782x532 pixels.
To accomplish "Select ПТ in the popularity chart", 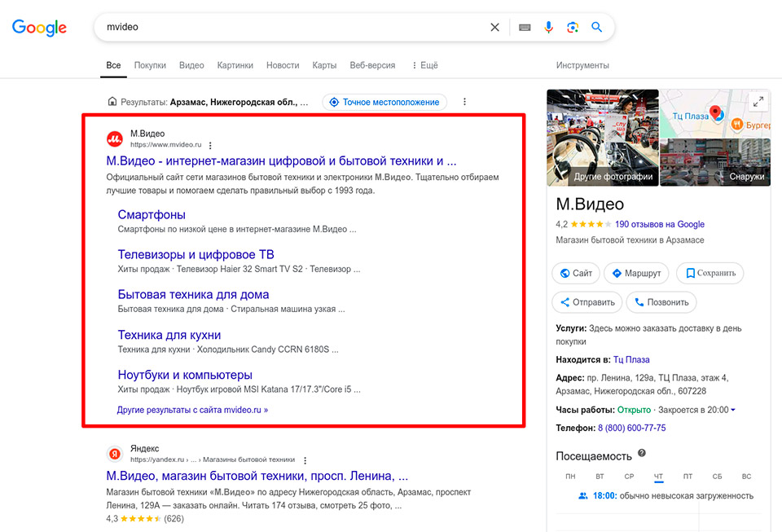I will [x=688, y=476].
